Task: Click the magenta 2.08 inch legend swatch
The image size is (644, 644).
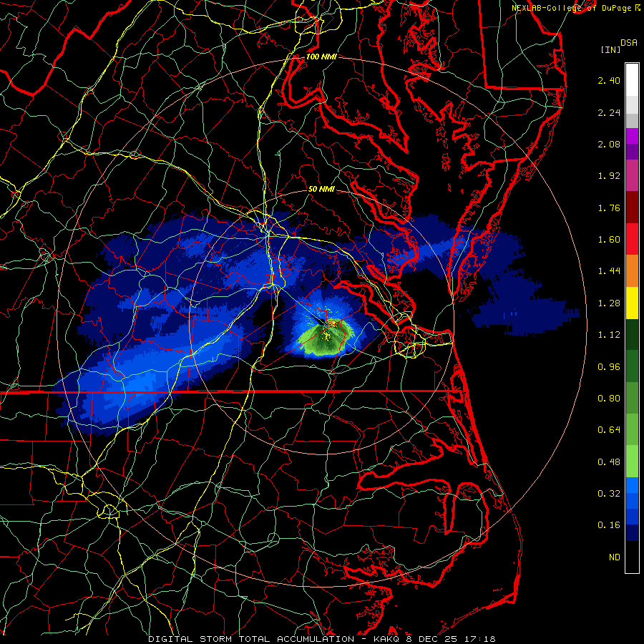Action: click(x=632, y=136)
